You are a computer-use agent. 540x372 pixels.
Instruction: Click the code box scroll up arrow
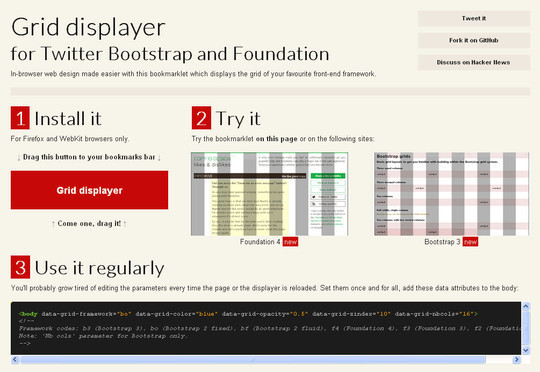(526, 306)
